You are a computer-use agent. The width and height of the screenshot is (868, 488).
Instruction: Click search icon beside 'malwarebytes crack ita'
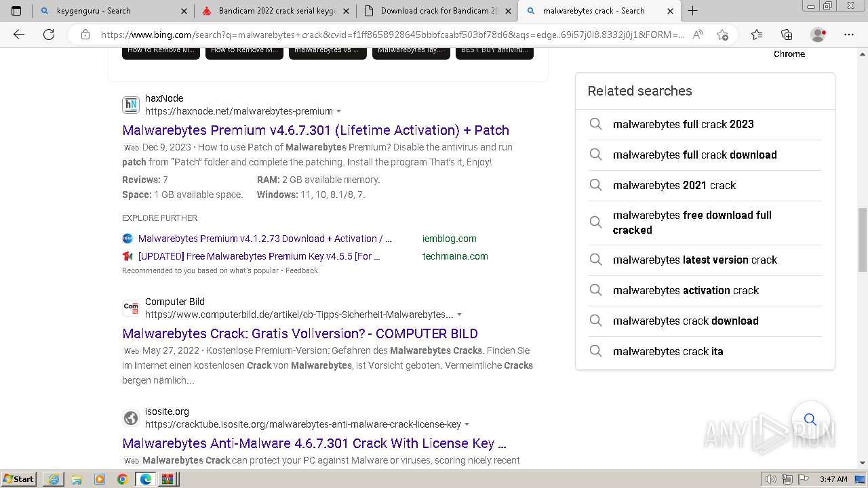pyautogui.click(x=595, y=351)
